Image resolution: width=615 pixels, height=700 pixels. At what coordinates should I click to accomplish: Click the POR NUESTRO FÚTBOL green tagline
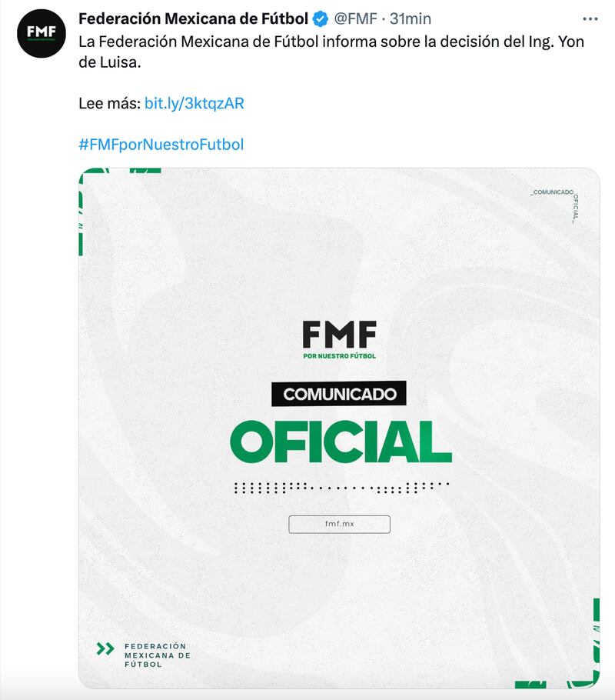[339, 355]
